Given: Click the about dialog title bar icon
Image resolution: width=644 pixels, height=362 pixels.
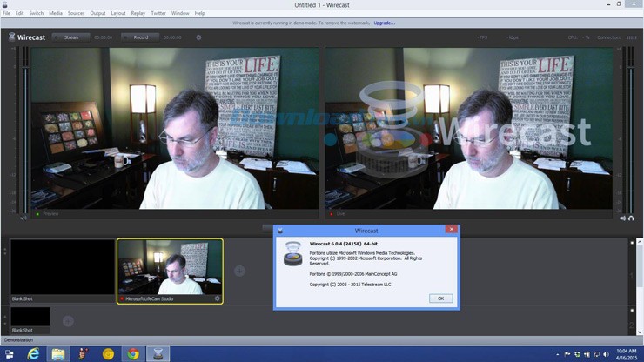Looking at the screenshot, I should pos(280,231).
